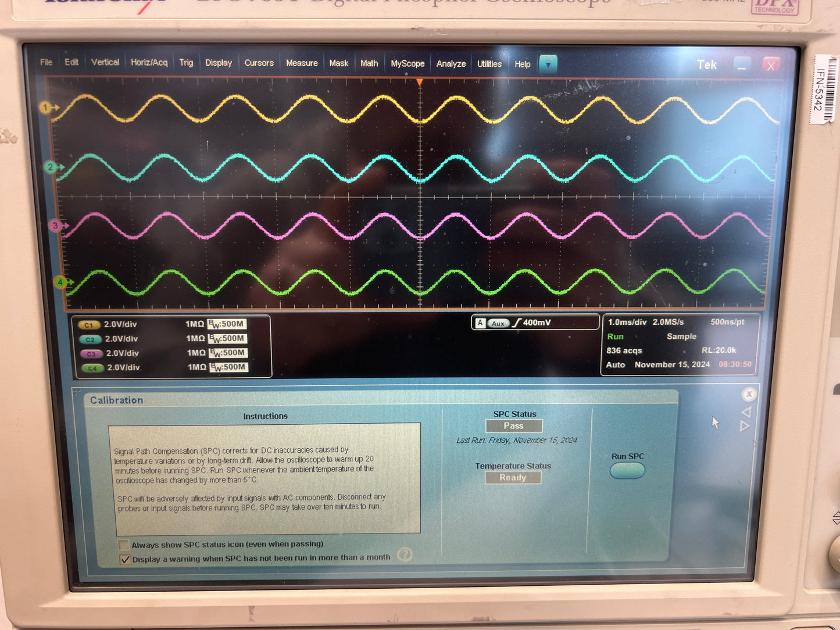Click C2 2.0V/div scale readout
This screenshot has width=840, height=630.
point(121,339)
